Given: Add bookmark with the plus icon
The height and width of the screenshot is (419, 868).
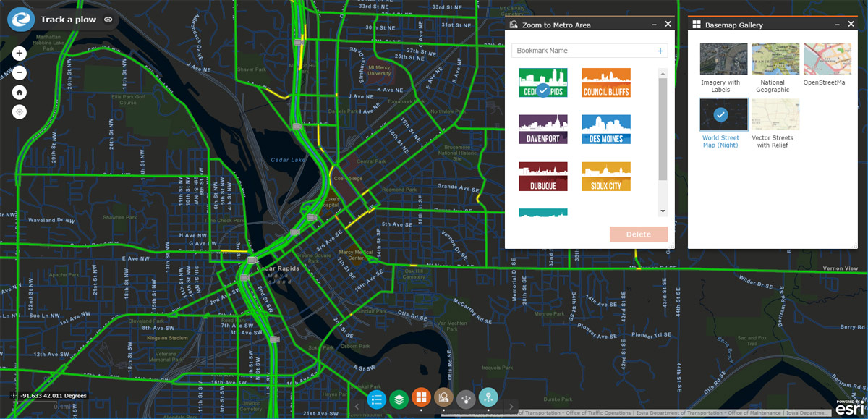Looking at the screenshot, I should tap(660, 51).
